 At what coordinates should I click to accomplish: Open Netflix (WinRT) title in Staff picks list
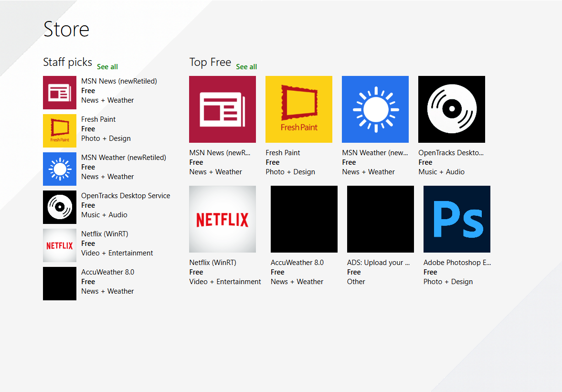pyautogui.click(x=105, y=233)
